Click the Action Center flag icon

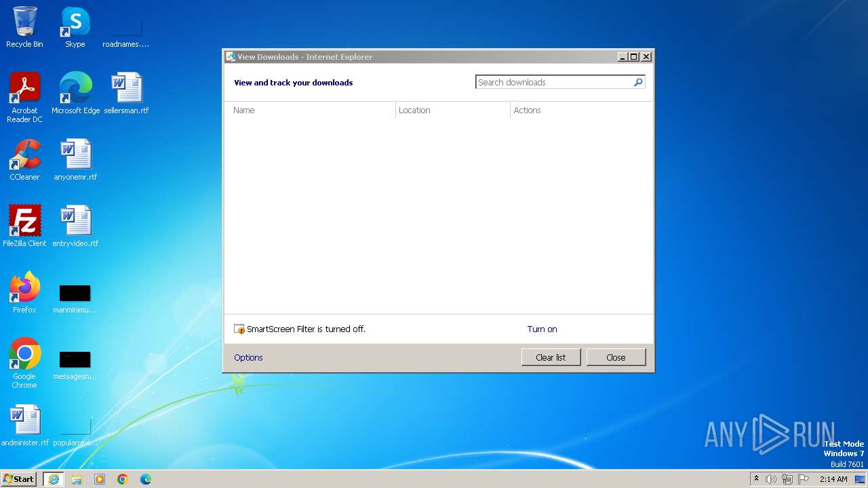click(804, 479)
